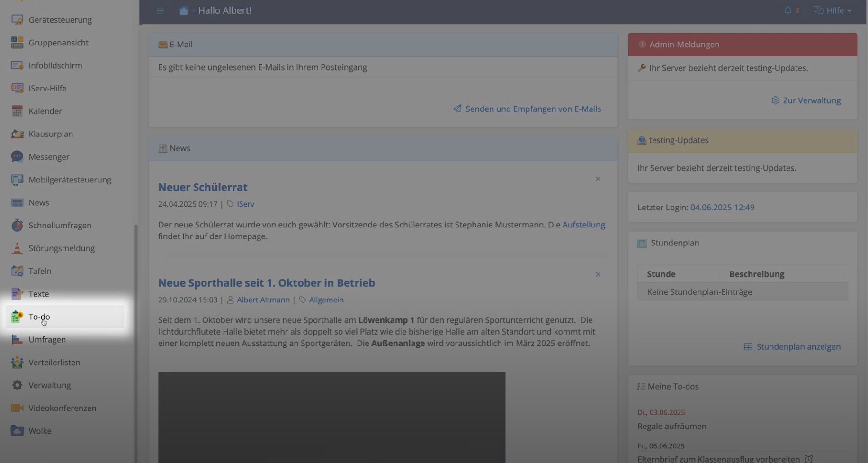Viewport: 868px width, 463px height.
Task: Open Klausurplan from its sidebar icon
Action: click(17, 134)
